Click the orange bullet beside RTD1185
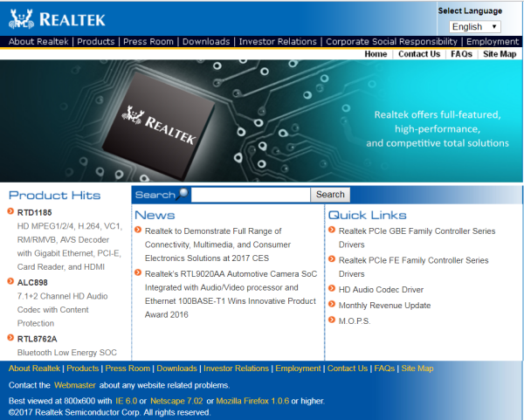 10,211
